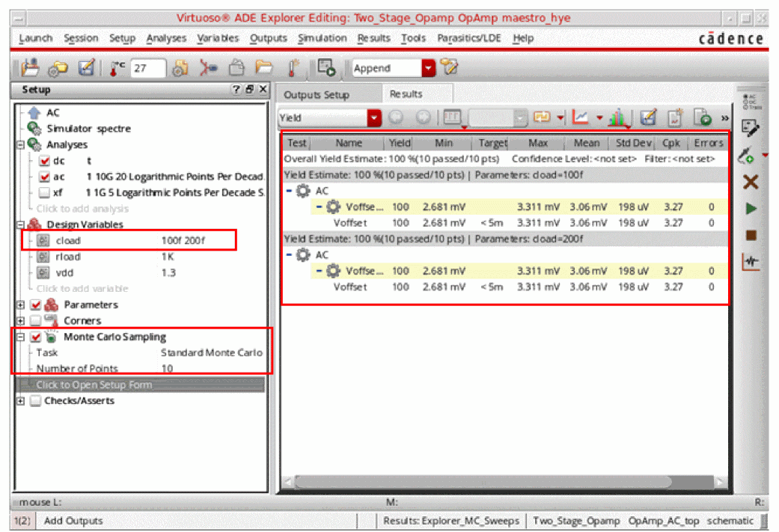This screenshot has width=779, height=532.
Task: Toggle the Parameters checkbox
Action: click(35, 305)
